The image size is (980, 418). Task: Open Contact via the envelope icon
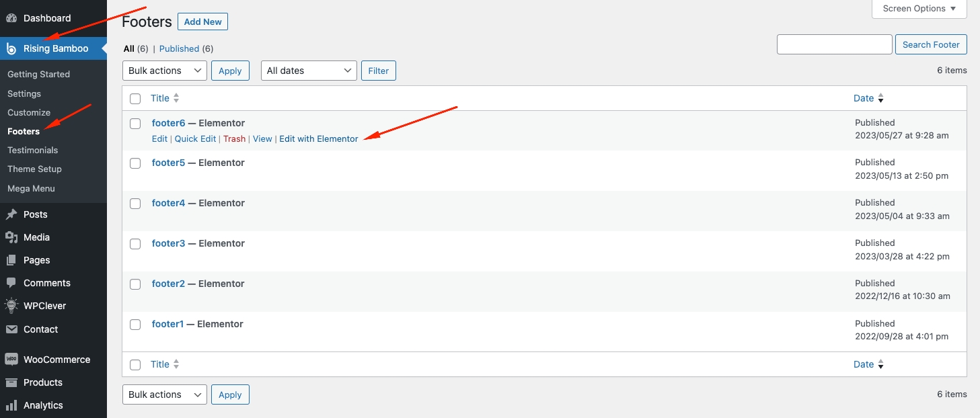click(x=11, y=329)
